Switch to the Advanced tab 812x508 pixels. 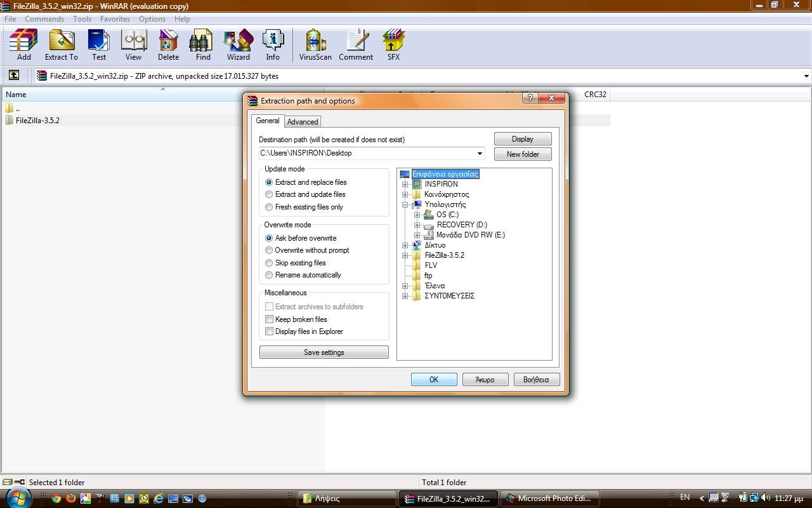pyautogui.click(x=303, y=121)
